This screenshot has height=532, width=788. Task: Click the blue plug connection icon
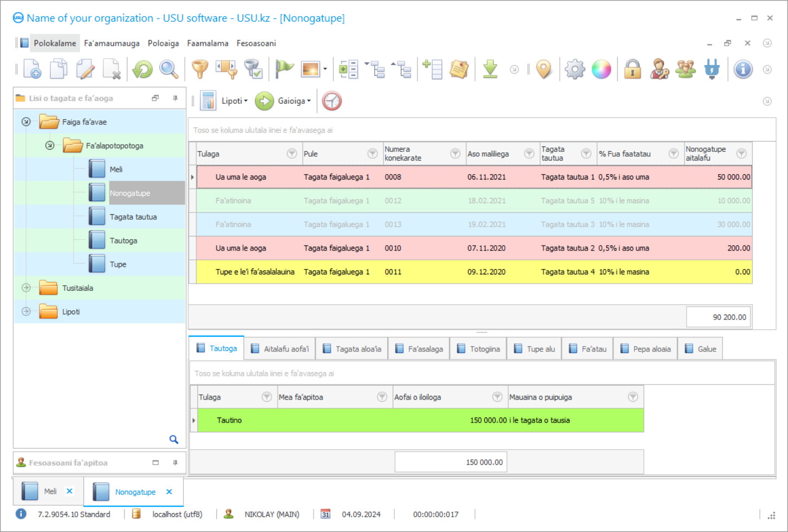tap(712, 69)
